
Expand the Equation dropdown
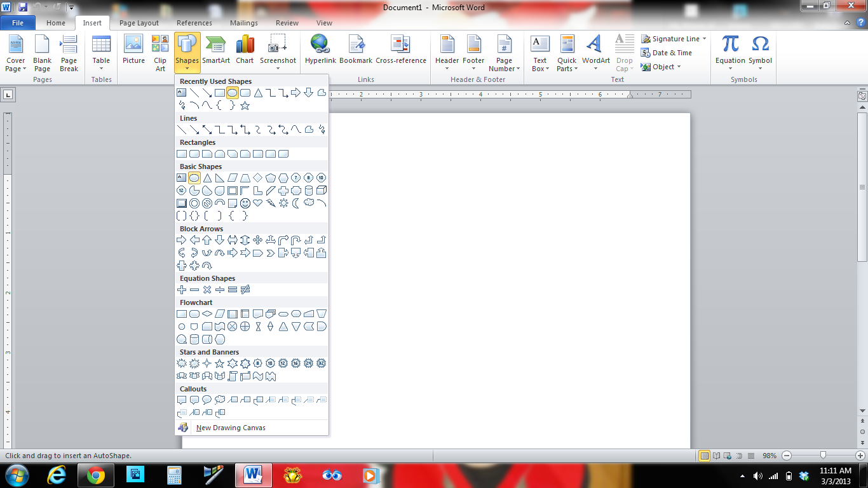[730, 53]
